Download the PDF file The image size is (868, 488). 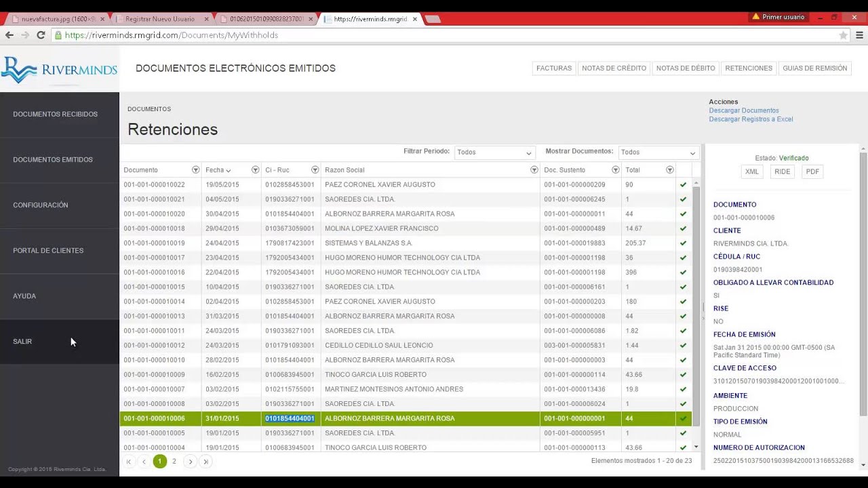pyautogui.click(x=812, y=171)
